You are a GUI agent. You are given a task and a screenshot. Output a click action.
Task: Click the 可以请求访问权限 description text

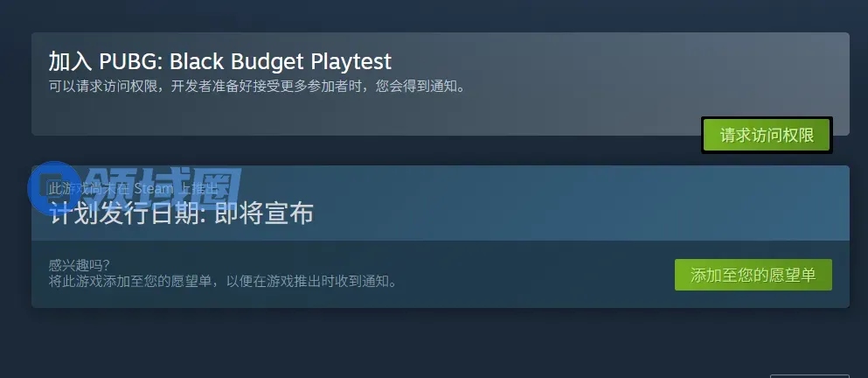[x=256, y=87]
